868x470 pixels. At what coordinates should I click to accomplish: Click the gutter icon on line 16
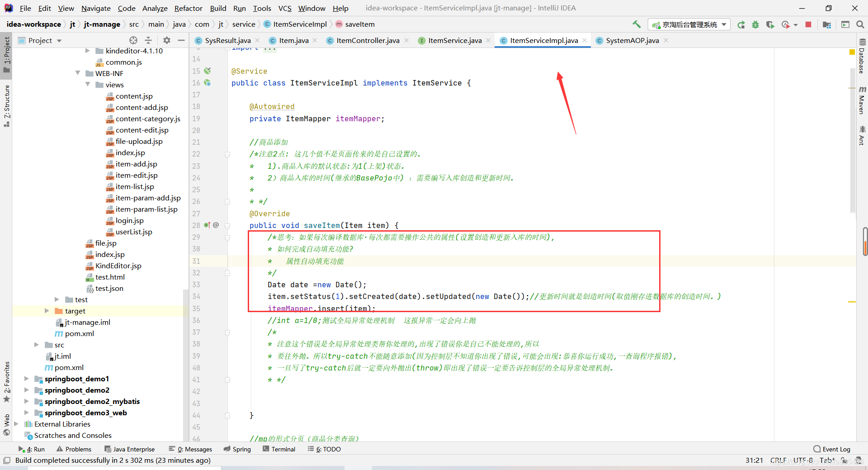pos(208,83)
